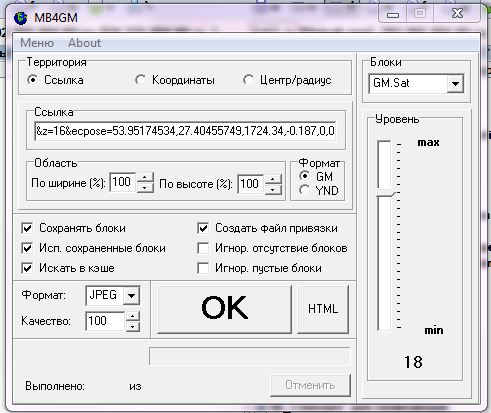Increase По высоте percentage with up arrow
This screenshot has width=491, height=413.
click(273, 179)
